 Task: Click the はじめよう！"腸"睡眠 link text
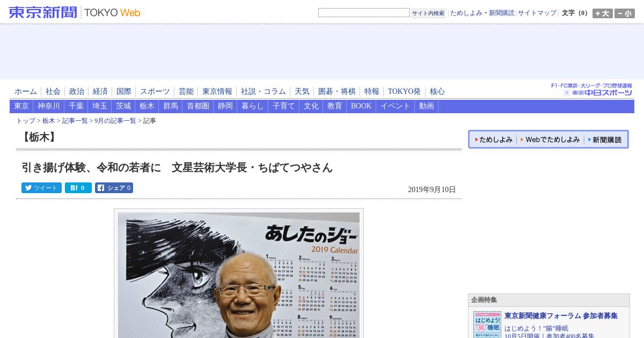click(x=536, y=328)
